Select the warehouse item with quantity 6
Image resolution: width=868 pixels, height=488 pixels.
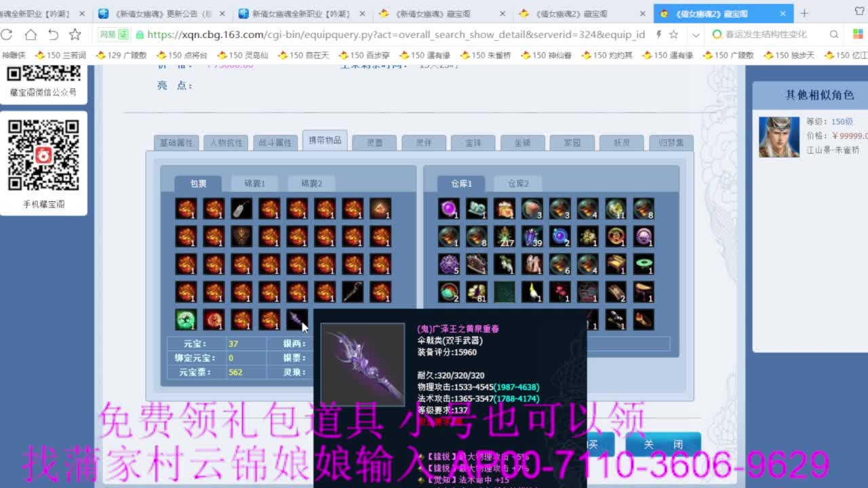point(559,264)
